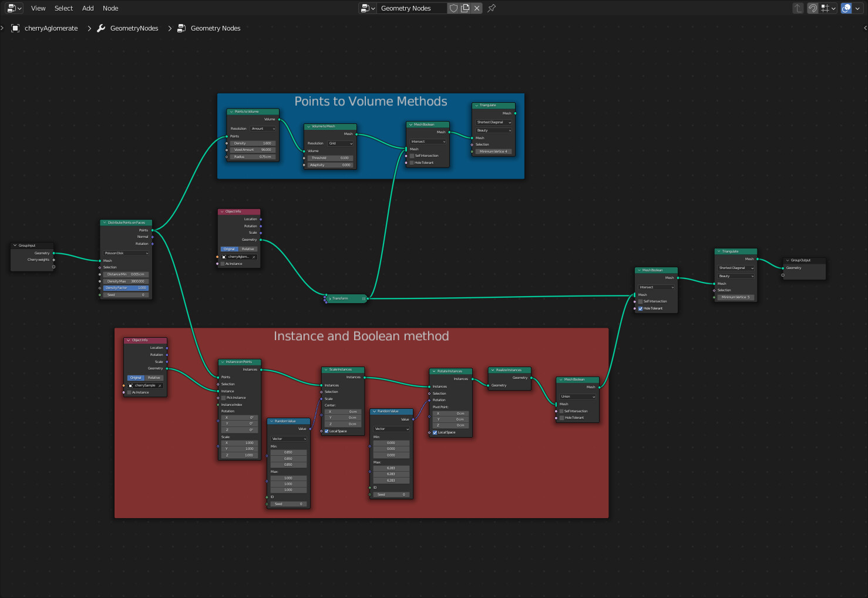The image size is (868, 598).
Task: Open the toolbar region arrow at left edge
Action: pos(2,28)
